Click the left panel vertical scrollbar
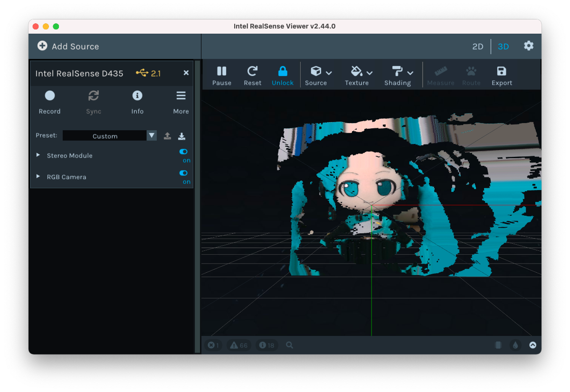The width and height of the screenshot is (570, 392). point(198,206)
